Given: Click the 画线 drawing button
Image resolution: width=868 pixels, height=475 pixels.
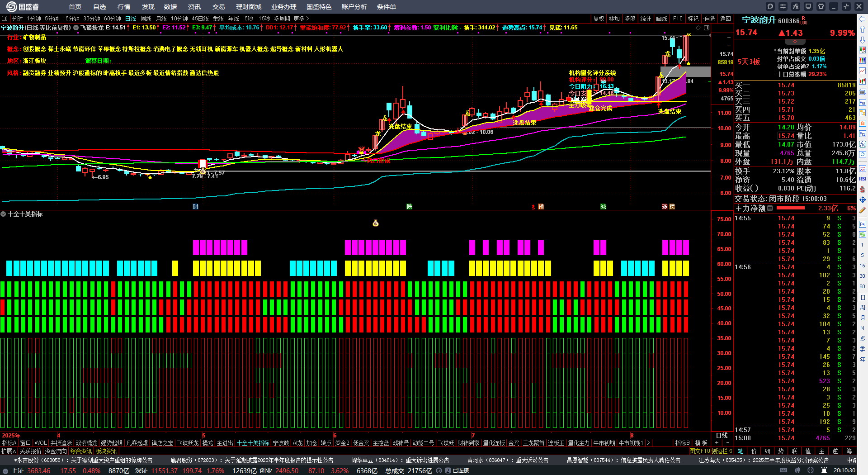Looking at the screenshot, I should tap(662, 19).
